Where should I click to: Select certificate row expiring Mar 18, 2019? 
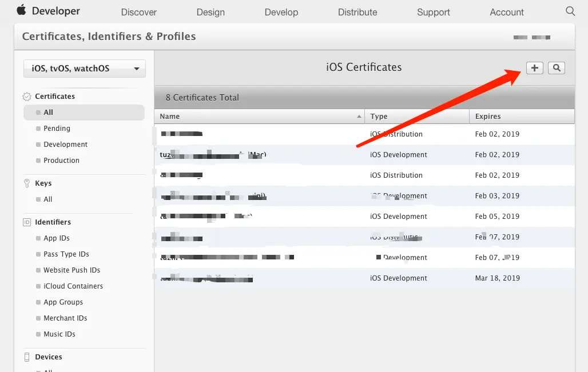(364, 278)
